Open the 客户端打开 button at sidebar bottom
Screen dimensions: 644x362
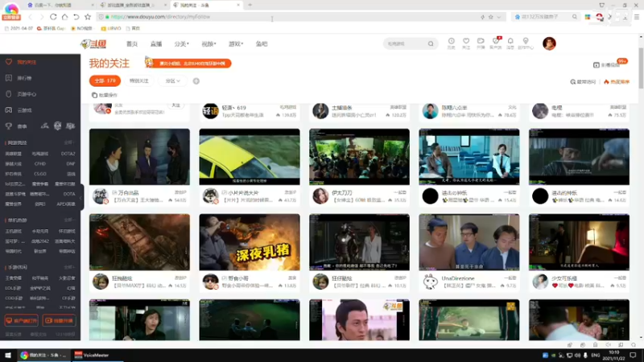coord(22,320)
